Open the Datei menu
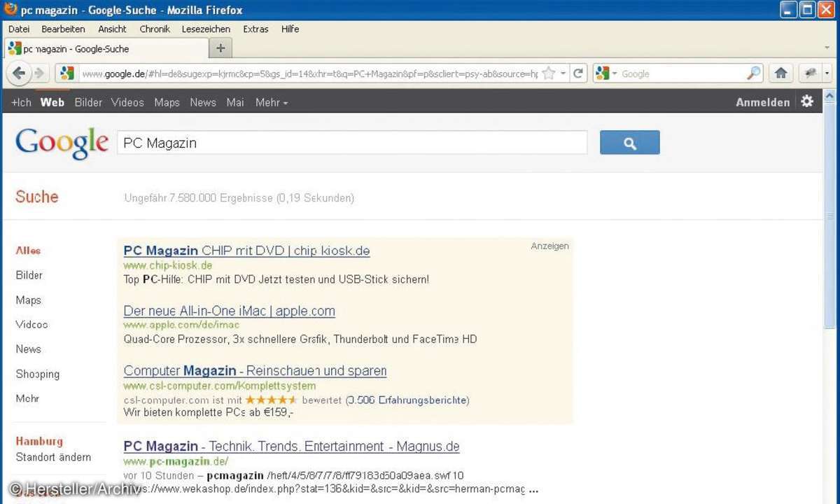The width and height of the screenshot is (840, 504). pos(19,29)
